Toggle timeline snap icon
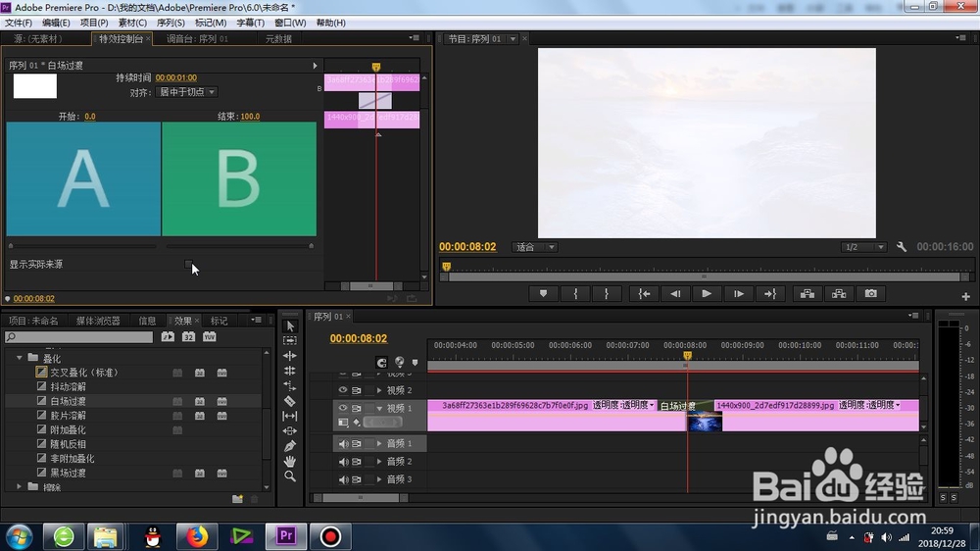 tap(381, 362)
